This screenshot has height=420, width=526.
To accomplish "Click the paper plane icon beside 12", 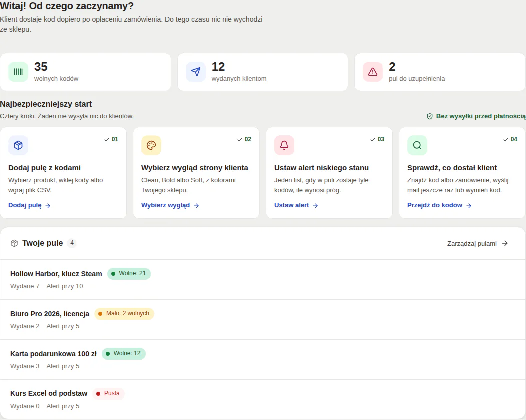I will pyautogui.click(x=196, y=72).
